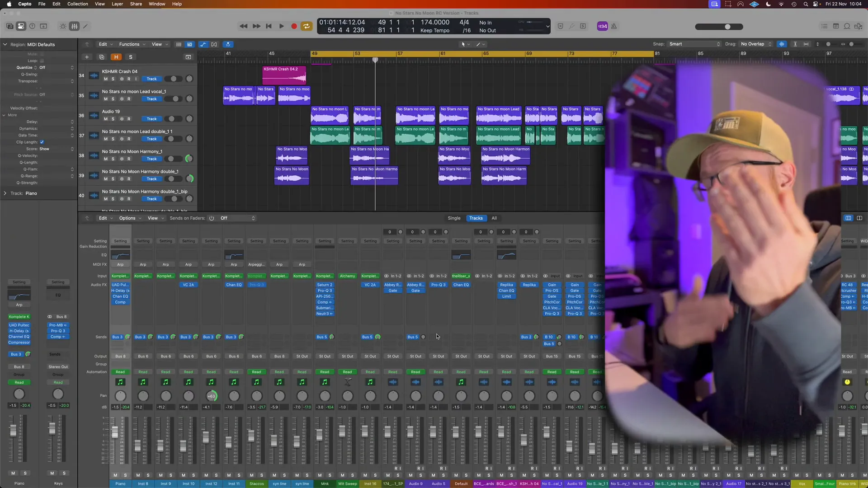Viewport: 868px width, 488px height.
Task: Add a new track with plus button
Action: pyautogui.click(x=87, y=57)
